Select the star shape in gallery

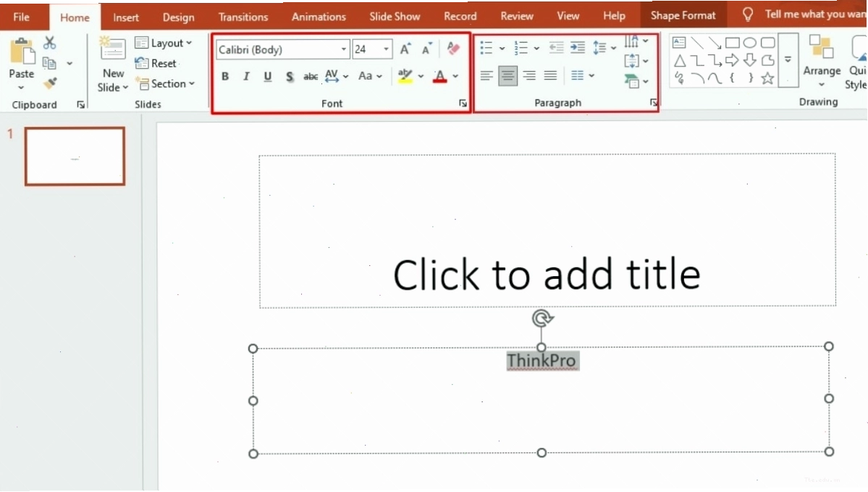coord(767,78)
